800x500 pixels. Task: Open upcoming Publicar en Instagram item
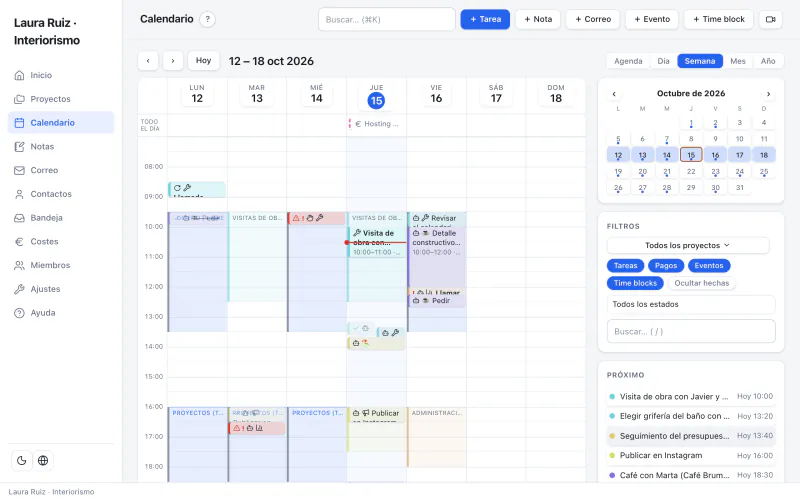[691, 456]
